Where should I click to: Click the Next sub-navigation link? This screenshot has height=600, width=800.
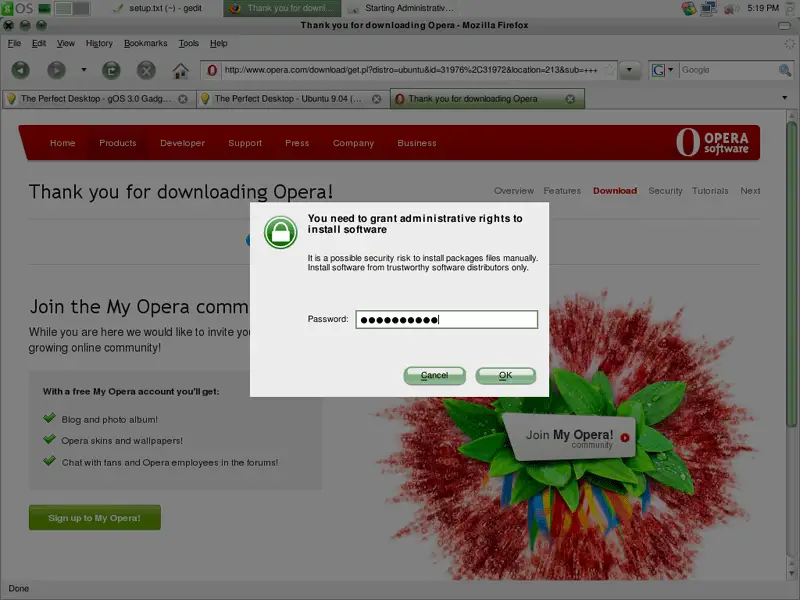[x=750, y=191]
